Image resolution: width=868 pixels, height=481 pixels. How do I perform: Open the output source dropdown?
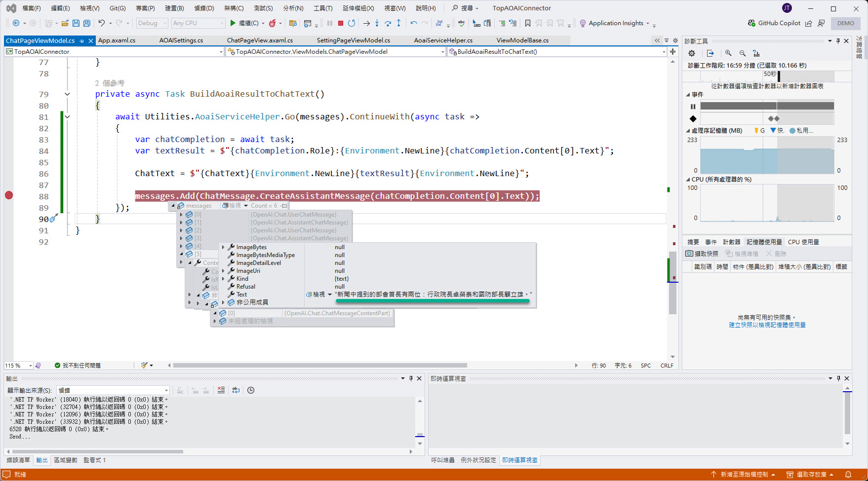114,390
